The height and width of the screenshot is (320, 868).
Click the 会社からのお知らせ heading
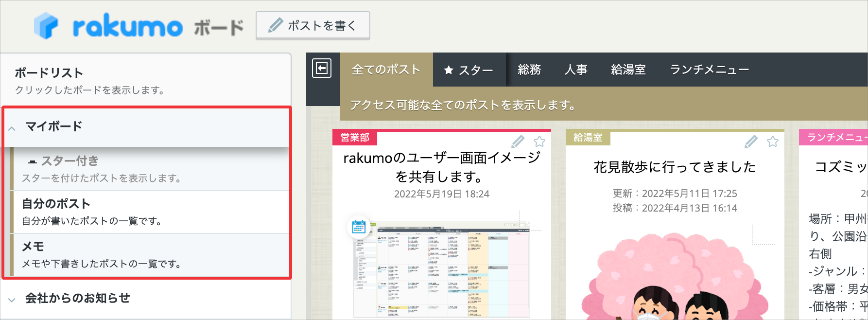point(78,298)
